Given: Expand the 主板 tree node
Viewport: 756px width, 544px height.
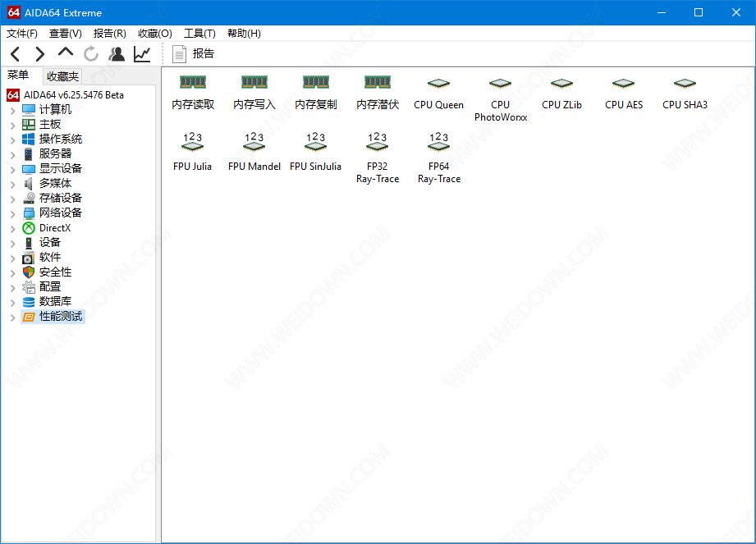Looking at the screenshot, I should (x=13, y=126).
